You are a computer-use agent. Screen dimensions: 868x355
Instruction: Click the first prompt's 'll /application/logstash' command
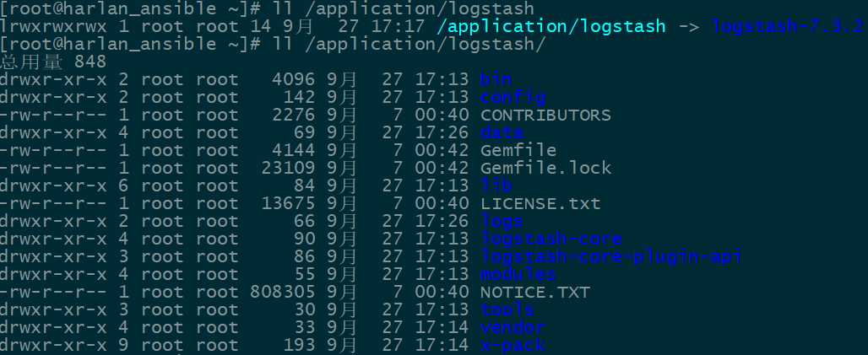[403, 8]
